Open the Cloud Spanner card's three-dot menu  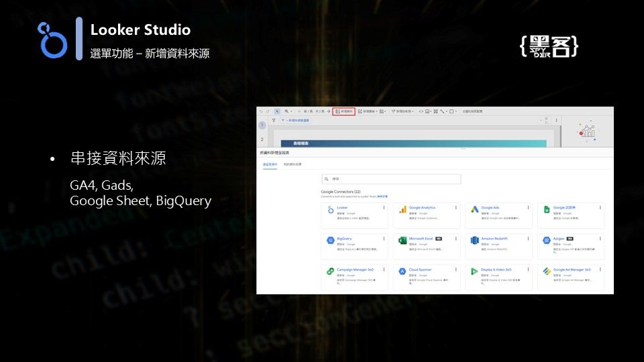456,269
